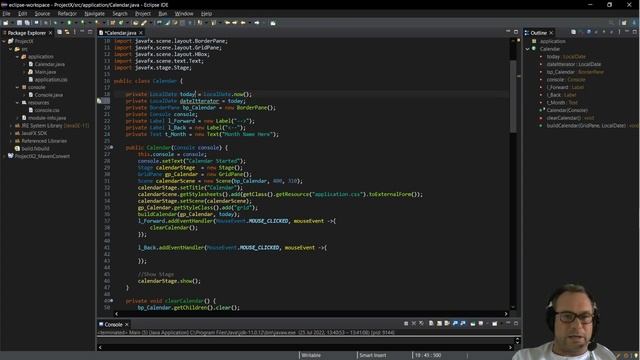Open the Java perspective button
This screenshot has width=640, height=360.
click(x=633, y=23)
